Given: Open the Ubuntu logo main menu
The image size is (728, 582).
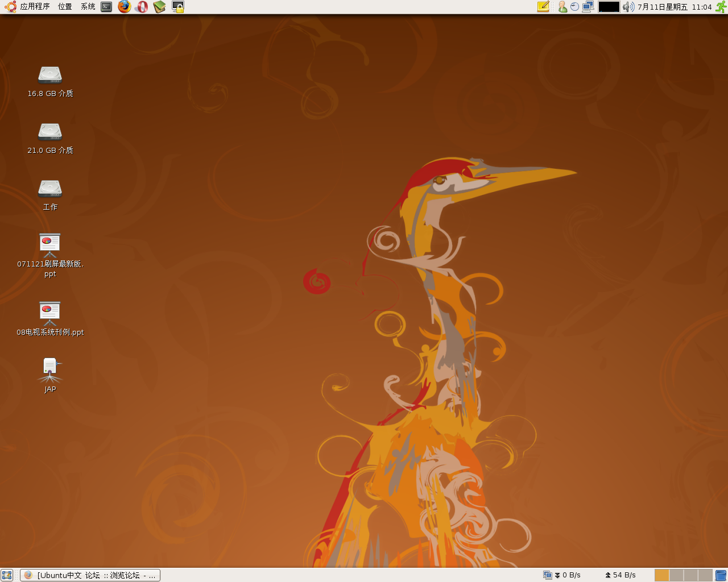Looking at the screenshot, I should pyautogui.click(x=10, y=7).
